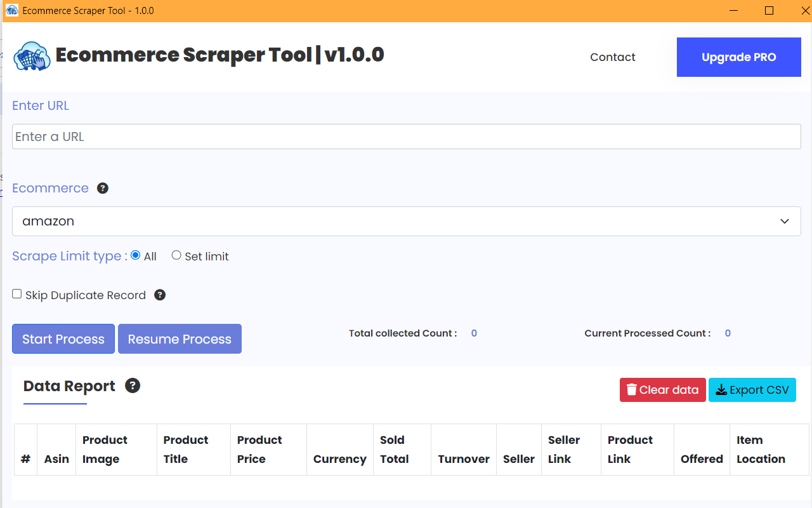Click the help icon next to Ecommerce
Image resolution: width=812 pixels, height=508 pixels.
coord(103,188)
